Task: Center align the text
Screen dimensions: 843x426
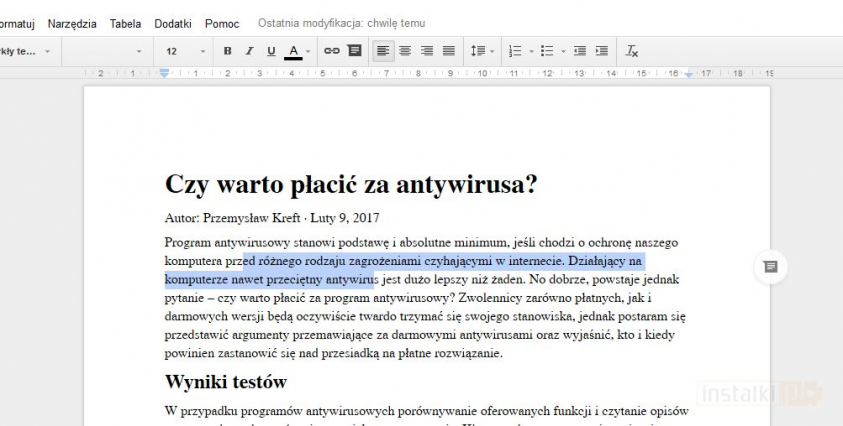Action: coord(405,51)
